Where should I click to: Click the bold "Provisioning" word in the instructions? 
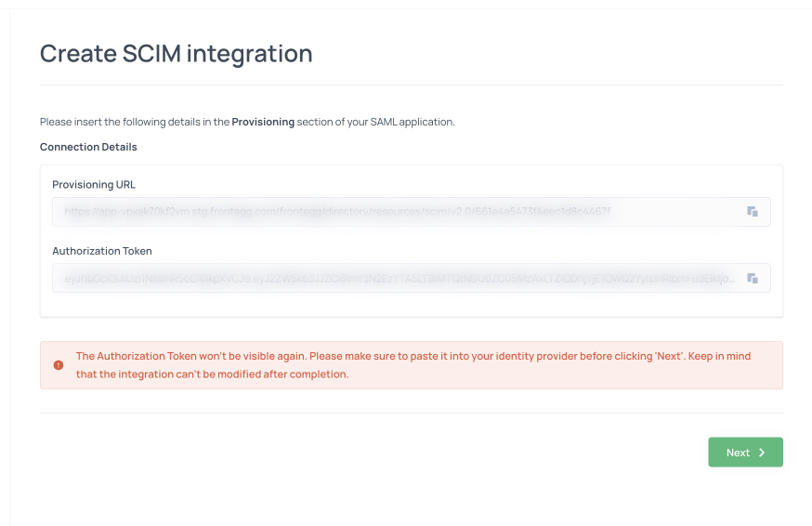(263, 122)
